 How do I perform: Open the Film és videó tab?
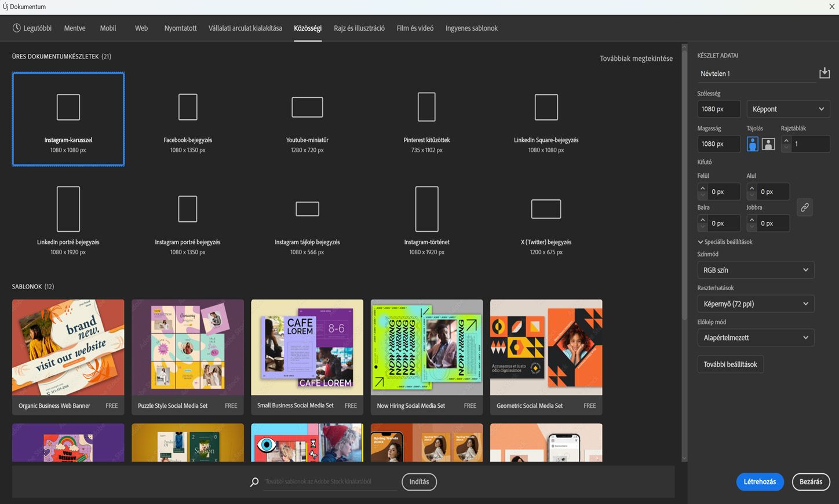(x=415, y=28)
